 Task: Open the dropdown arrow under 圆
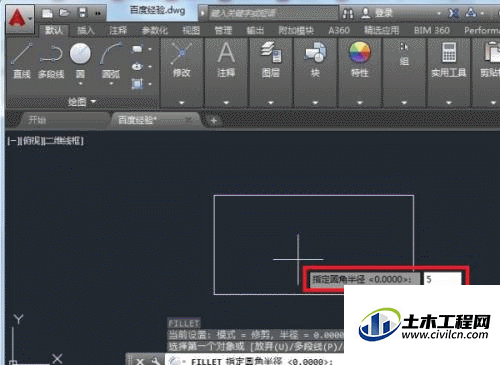tap(80, 84)
